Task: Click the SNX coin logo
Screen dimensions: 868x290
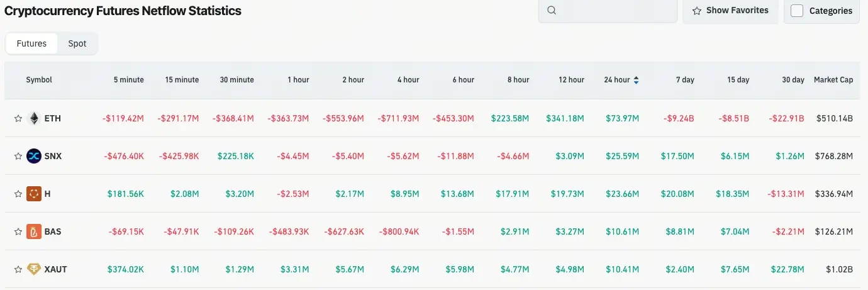Action: pos(34,156)
